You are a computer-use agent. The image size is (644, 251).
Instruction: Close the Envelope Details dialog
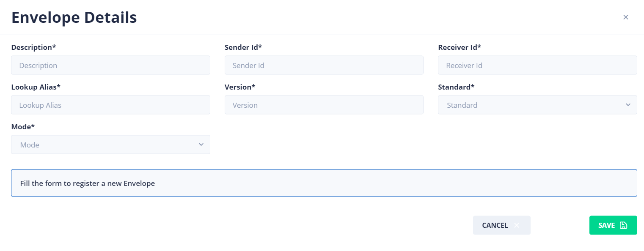click(626, 17)
